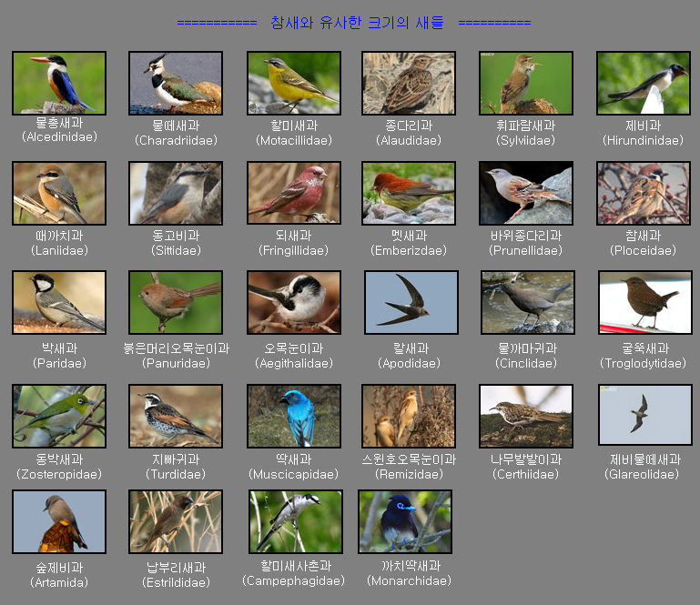Viewport: 700px width, 605px height.
Task: Click the 스윈호오목눈이과 (Remizidae) caption
Action: (x=409, y=466)
